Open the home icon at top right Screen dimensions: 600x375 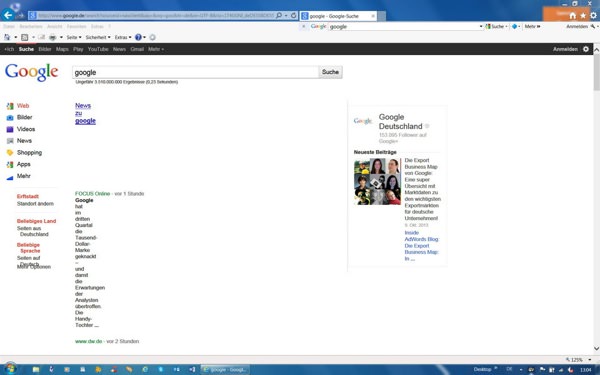(572, 16)
